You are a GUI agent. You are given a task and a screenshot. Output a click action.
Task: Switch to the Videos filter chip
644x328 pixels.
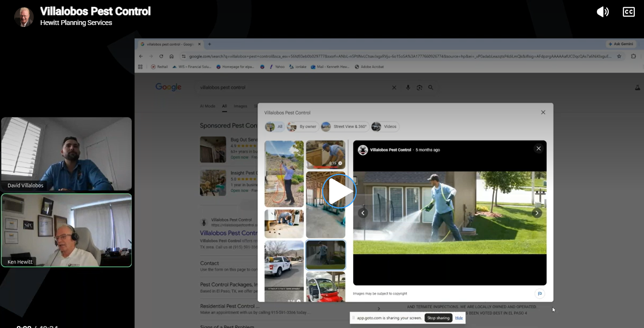point(385,126)
